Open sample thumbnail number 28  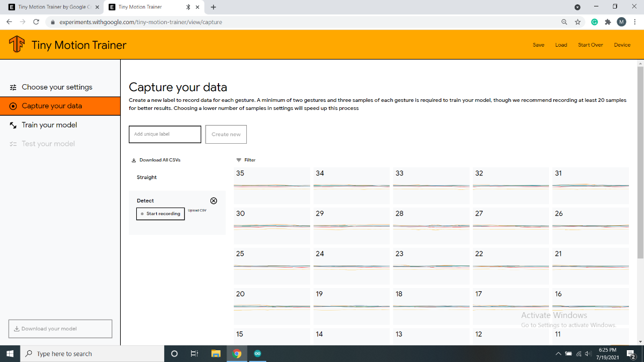coord(431,226)
